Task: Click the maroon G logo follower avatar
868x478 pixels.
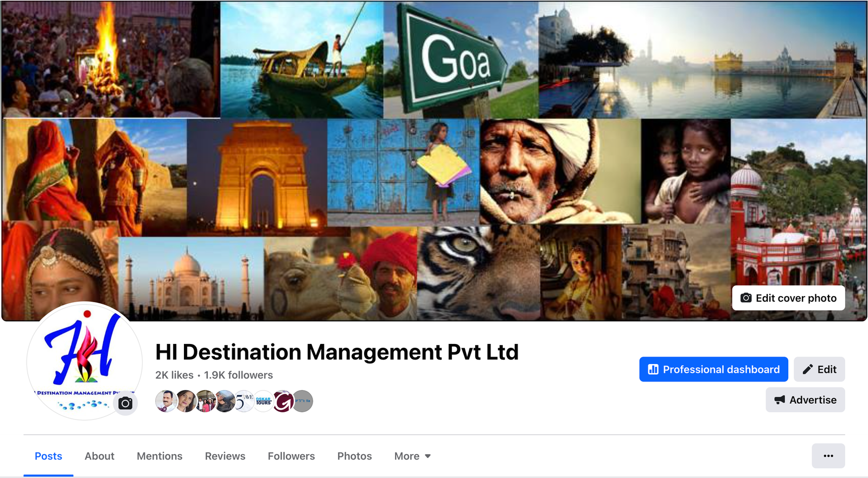Action: point(283,401)
